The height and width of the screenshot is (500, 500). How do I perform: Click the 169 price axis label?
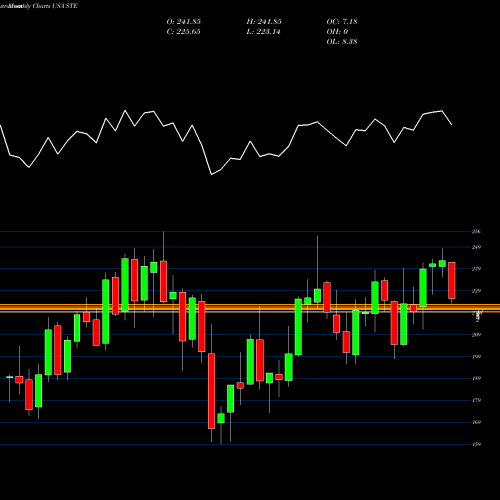click(476, 422)
